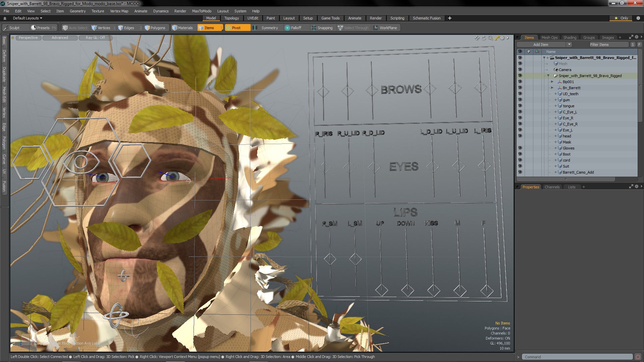Add a new tab beside Images

[x=620, y=38]
